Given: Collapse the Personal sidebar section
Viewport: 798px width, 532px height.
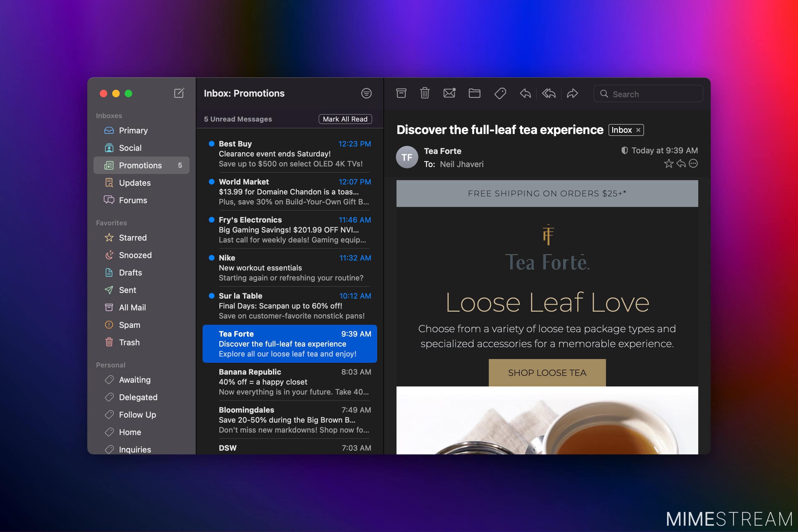Looking at the screenshot, I should coord(111,365).
